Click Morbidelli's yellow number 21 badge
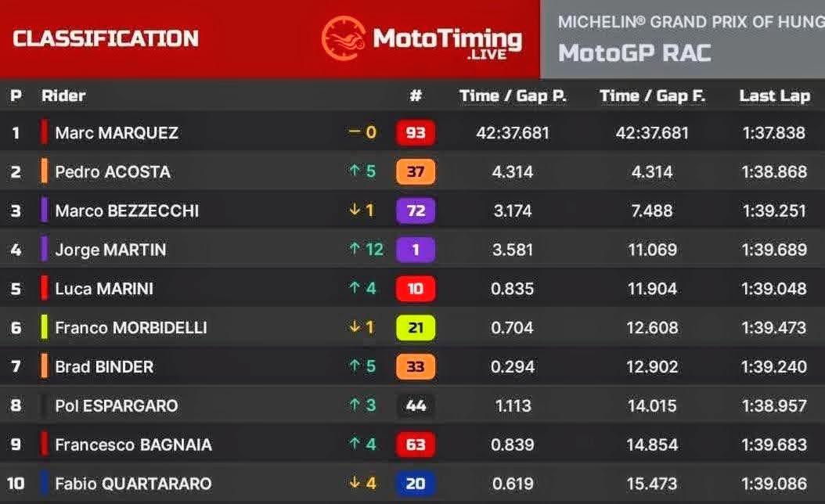Viewport: 825px width, 504px height. pos(416,327)
